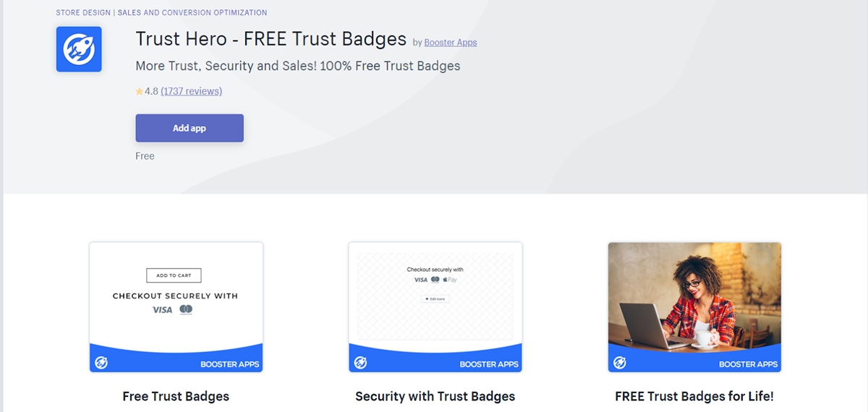This screenshot has height=412, width=868.
Task: Click the Trust Hero rocket app logo
Action: tap(79, 49)
